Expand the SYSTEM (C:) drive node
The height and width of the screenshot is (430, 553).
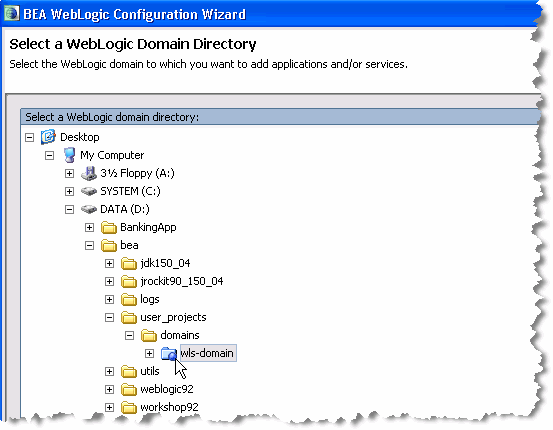coord(69,191)
